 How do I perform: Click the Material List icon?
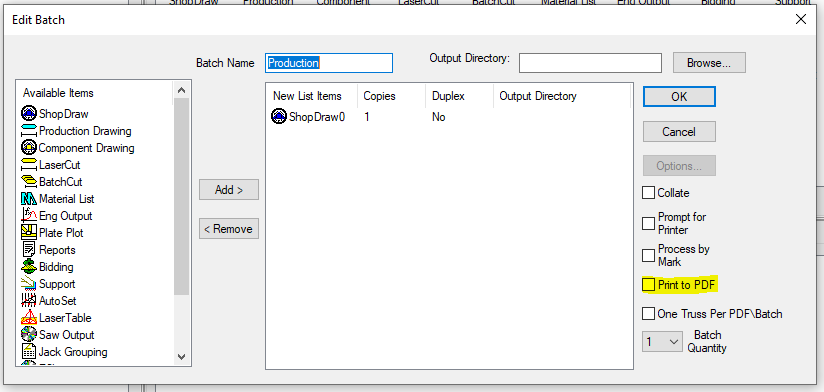29,199
